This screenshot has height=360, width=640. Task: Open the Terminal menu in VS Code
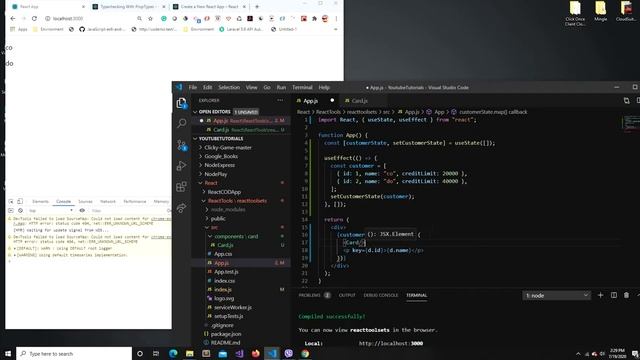pos(302,87)
